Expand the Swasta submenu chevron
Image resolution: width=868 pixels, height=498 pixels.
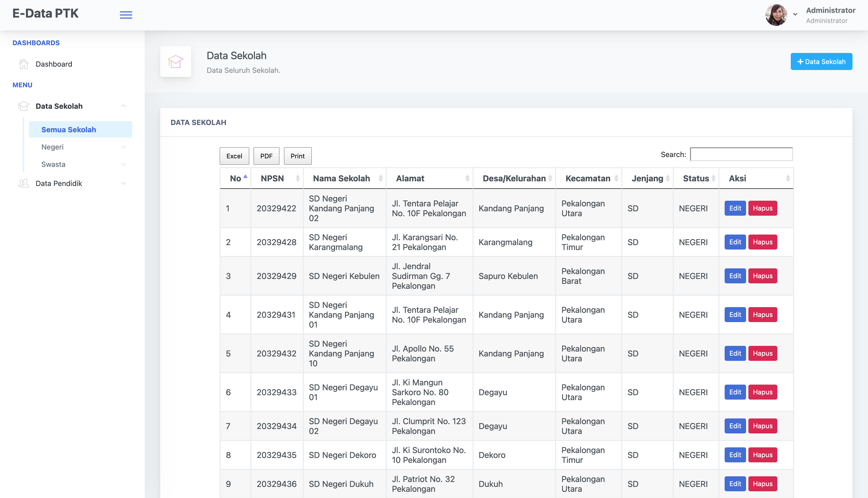click(123, 165)
